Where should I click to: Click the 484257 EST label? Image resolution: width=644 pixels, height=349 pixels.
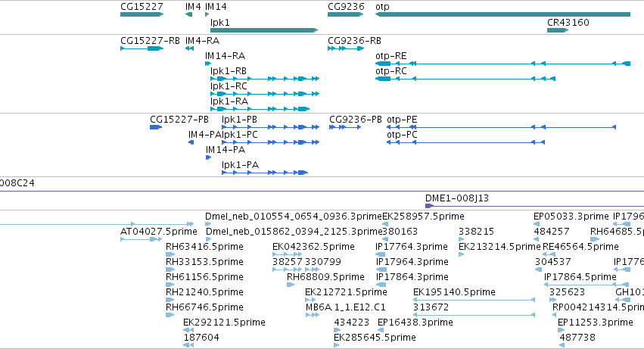(552, 232)
